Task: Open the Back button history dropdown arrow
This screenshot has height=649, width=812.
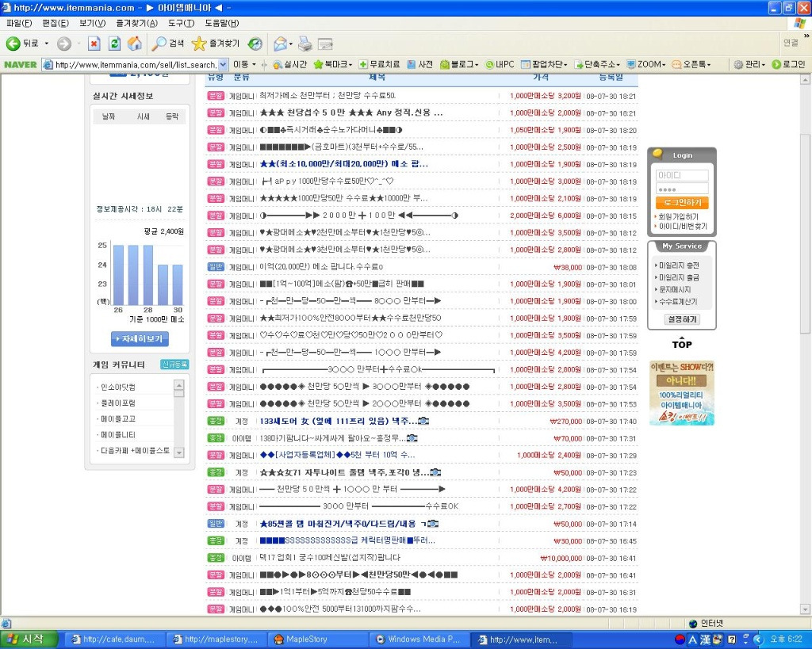Action: tap(46, 44)
